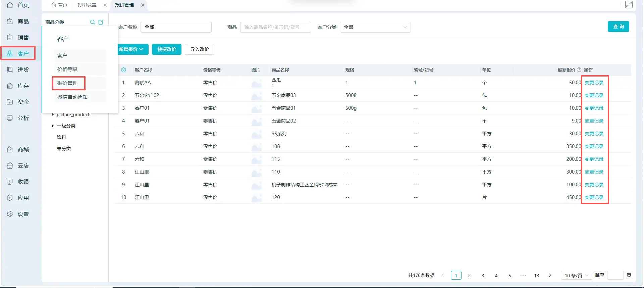
Task: Expand the 一级分类 category
Action: (x=53, y=126)
